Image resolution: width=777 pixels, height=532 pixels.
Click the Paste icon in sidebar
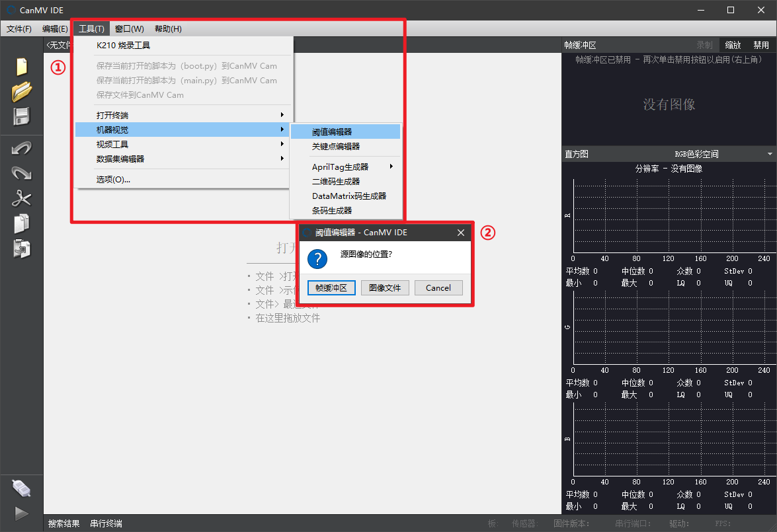click(21, 248)
